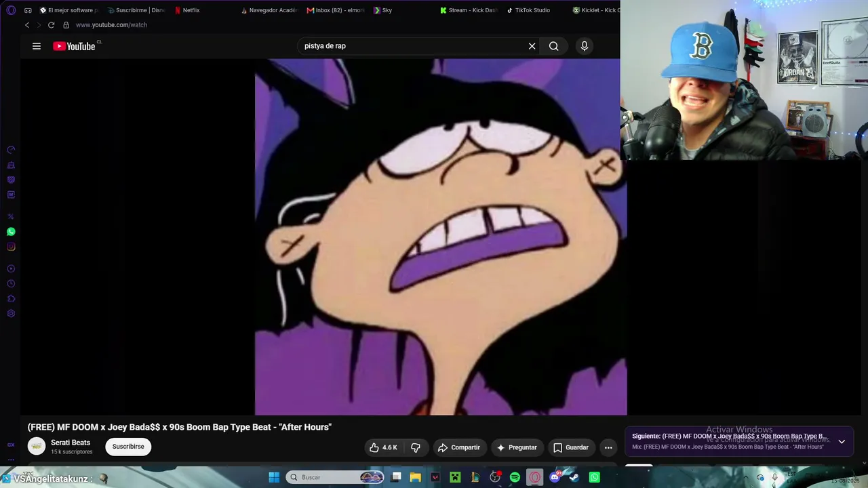Switch to 'Stream - Kick Dashboard' tab
868x488 pixels.
469,10
